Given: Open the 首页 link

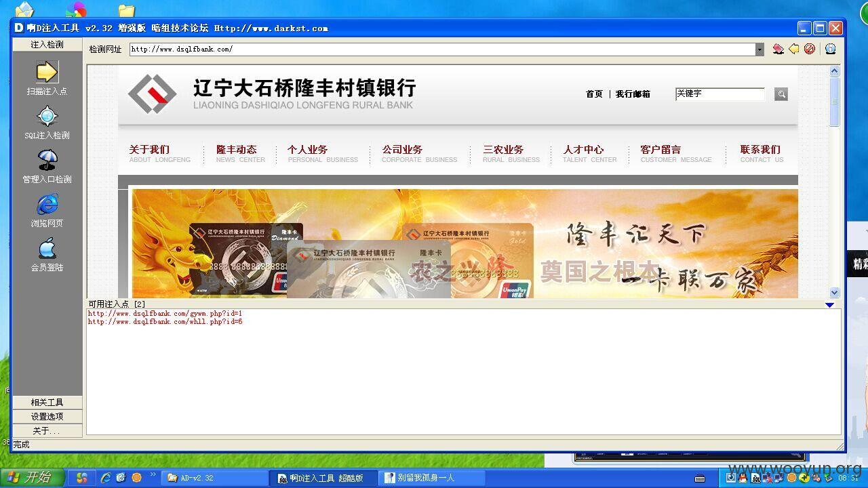Looking at the screenshot, I should pyautogui.click(x=594, y=94).
